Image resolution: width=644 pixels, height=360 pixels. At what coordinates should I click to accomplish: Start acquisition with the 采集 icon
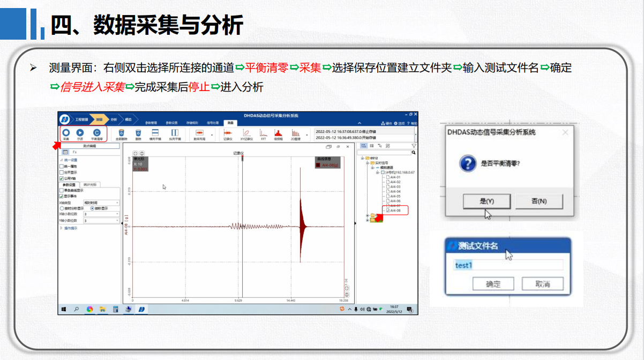(66, 132)
